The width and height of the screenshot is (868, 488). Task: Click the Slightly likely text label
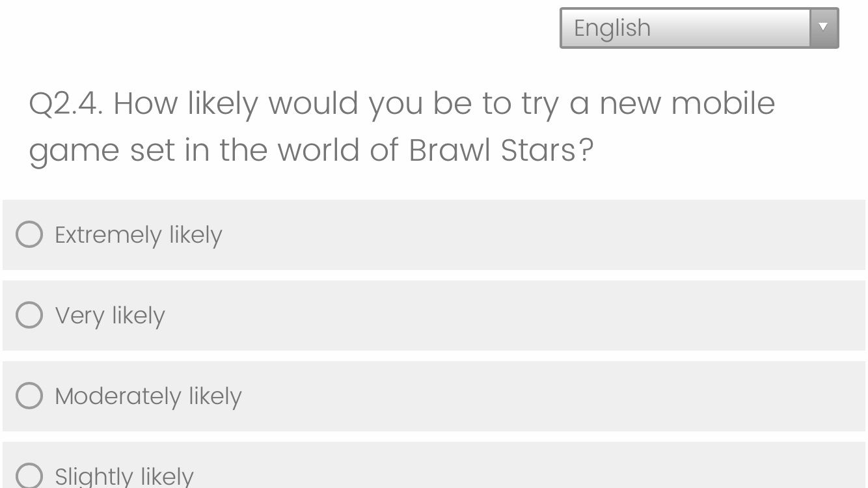pos(125,476)
